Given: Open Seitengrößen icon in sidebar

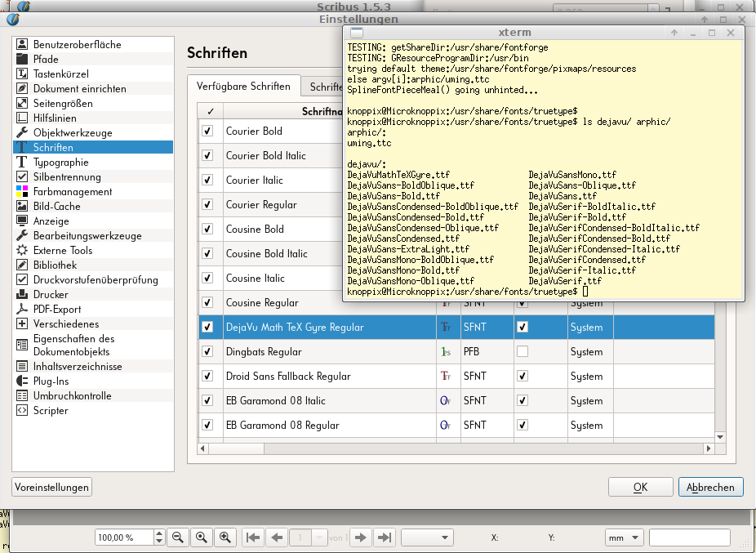Looking at the screenshot, I should point(22,103).
